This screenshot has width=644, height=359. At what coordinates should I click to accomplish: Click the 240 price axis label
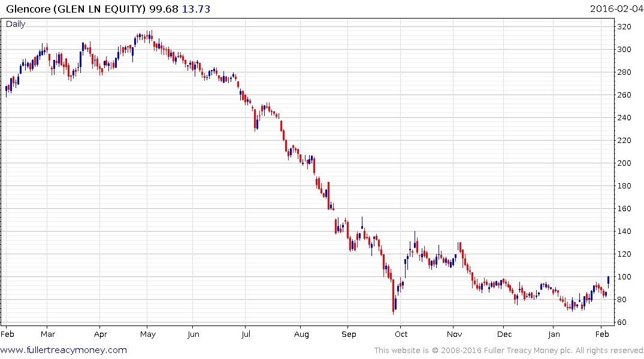(x=624, y=118)
